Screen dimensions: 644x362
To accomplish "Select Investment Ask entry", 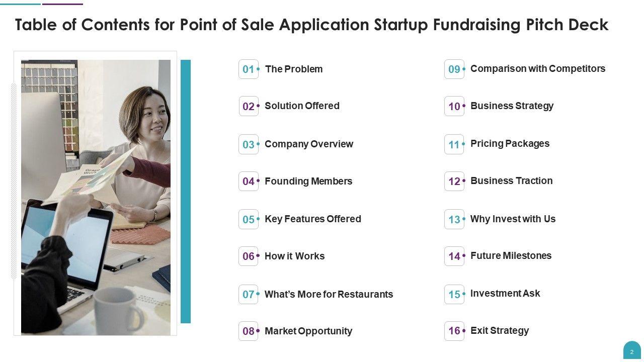I will coord(505,293).
